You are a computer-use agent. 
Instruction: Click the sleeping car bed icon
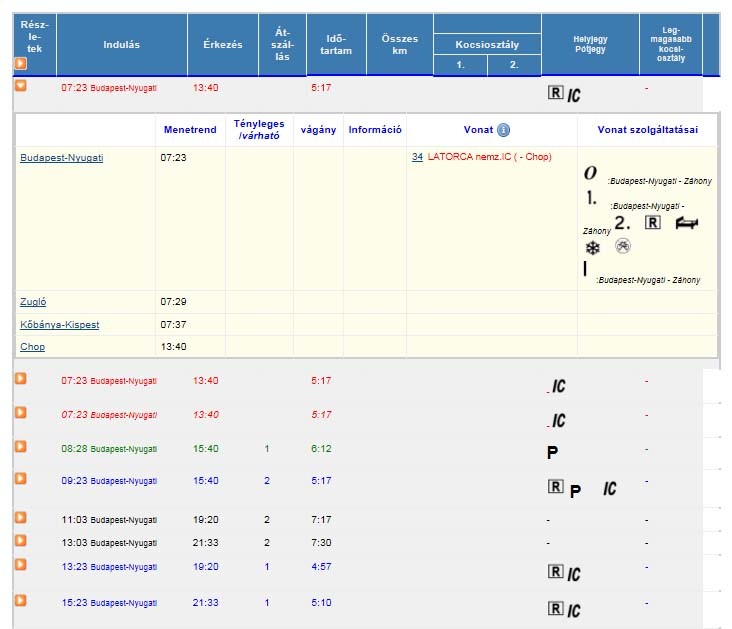click(x=686, y=223)
